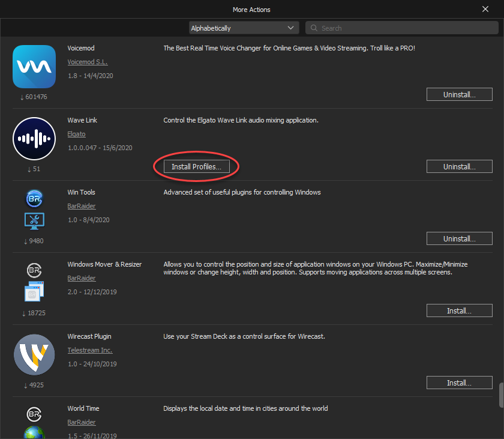The image size is (504, 439).
Task: Uninstall the Voicemod plugin
Action: point(460,94)
